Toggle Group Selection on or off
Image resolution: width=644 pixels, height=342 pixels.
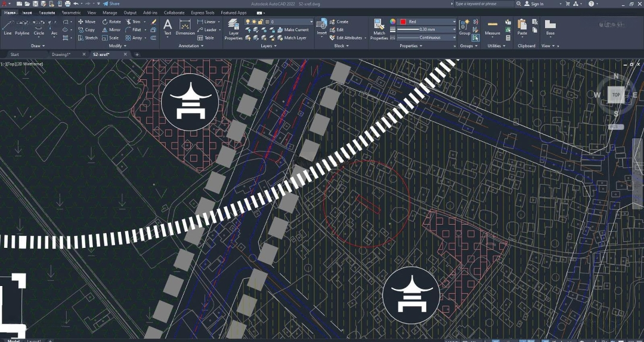(x=476, y=38)
